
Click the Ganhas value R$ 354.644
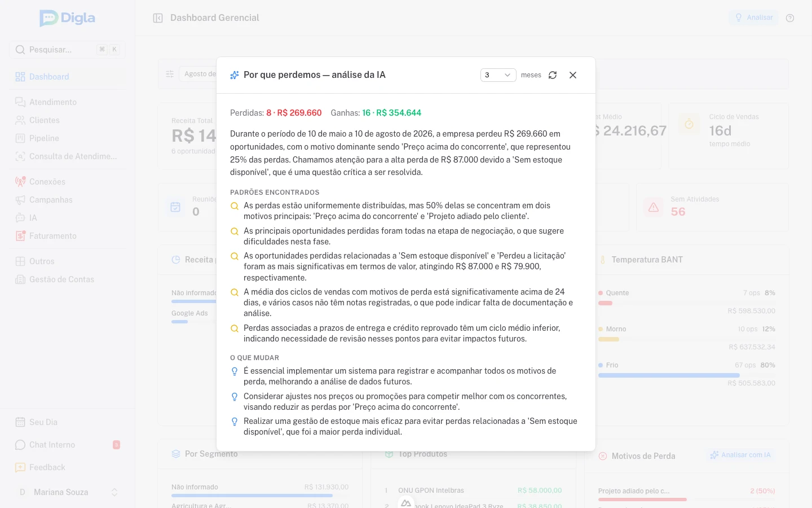tap(399, 113)
